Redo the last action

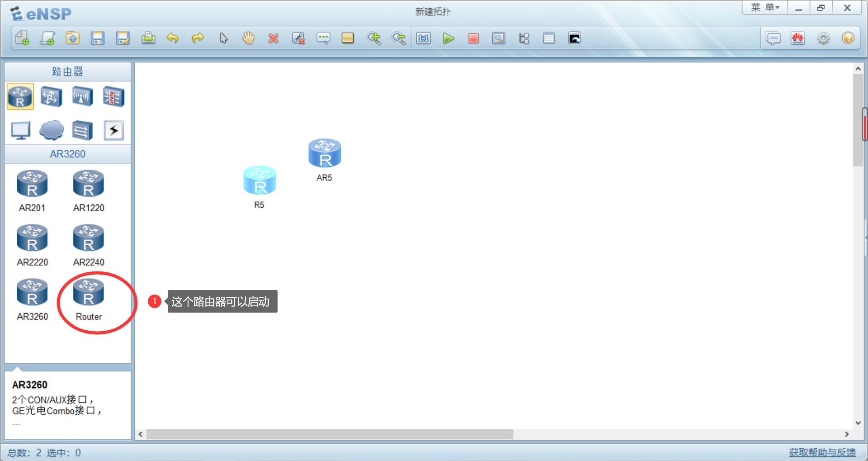click(198, 38)
